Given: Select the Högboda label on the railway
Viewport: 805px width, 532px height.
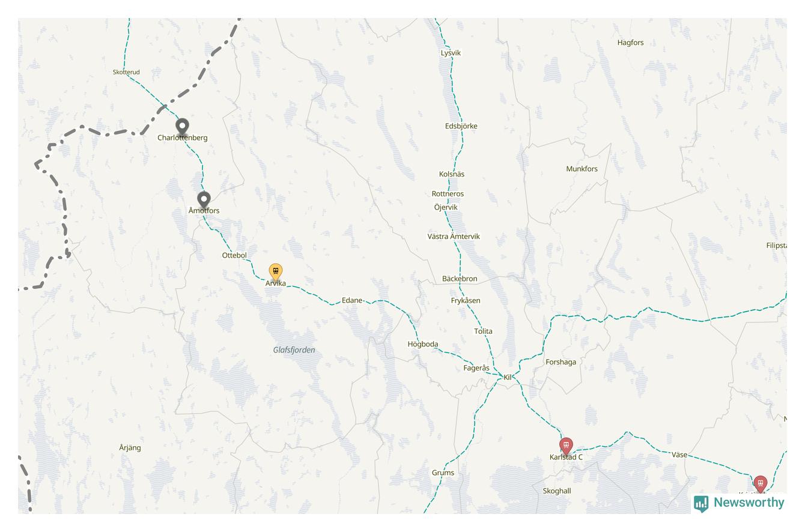Looking at the screenshot, I should [423, 344].
